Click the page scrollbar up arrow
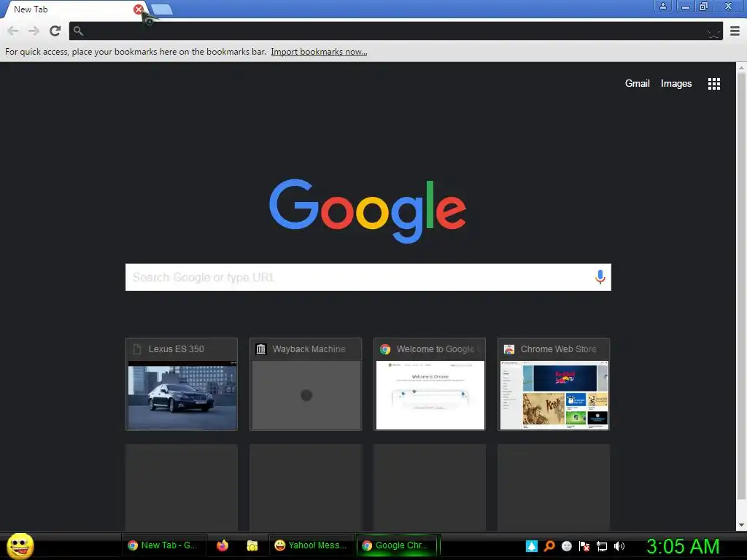 point(741,68)
